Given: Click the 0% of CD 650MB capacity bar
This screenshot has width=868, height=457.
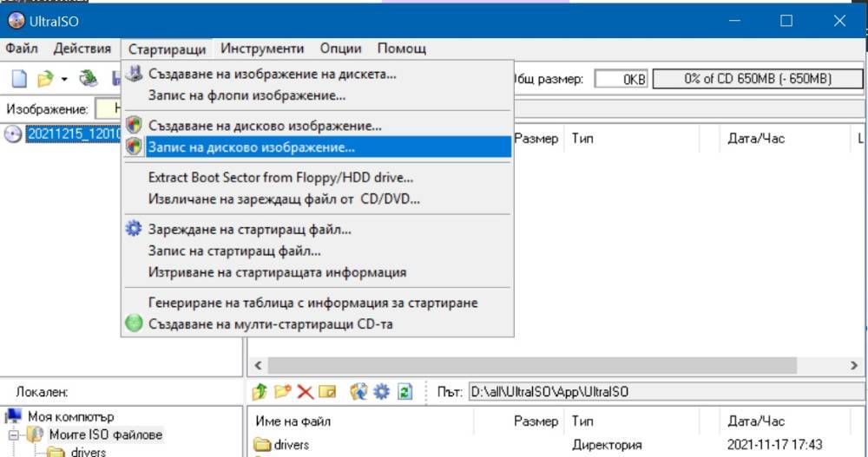Looking at the screenshot, I should (757, 79).
